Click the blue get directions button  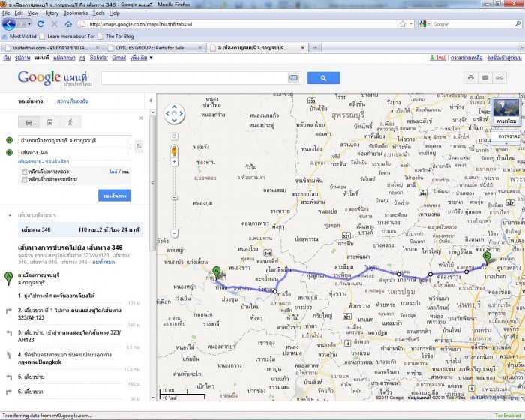115,196
